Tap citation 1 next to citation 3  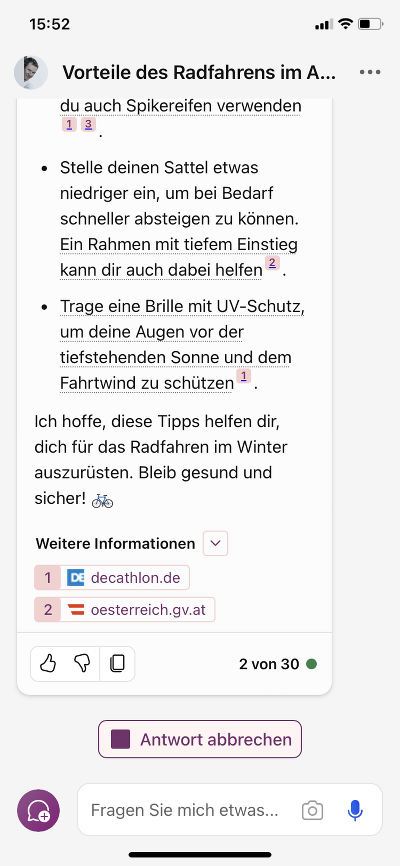coord(69,124)
